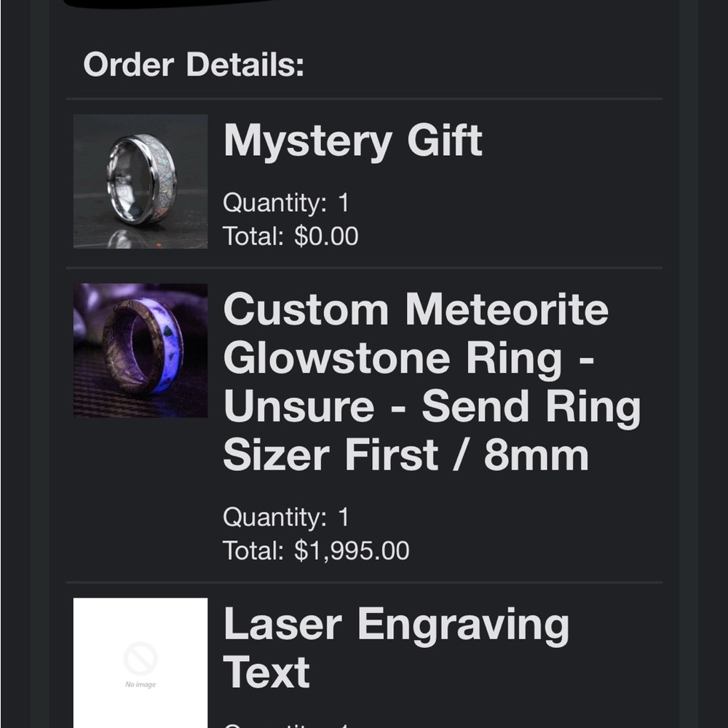Click the 8mm width in the ring title
This screenshot has width=728, height=728.
click(x=536, y=456)
